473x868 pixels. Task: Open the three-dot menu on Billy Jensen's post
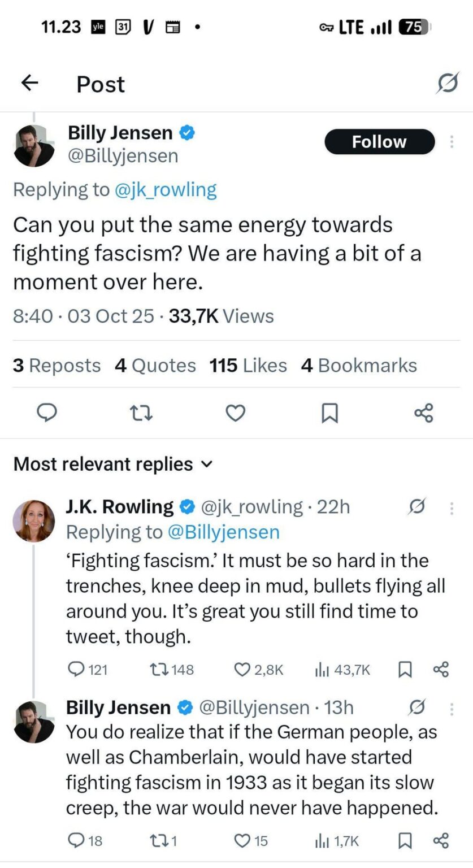pos(451,142)
